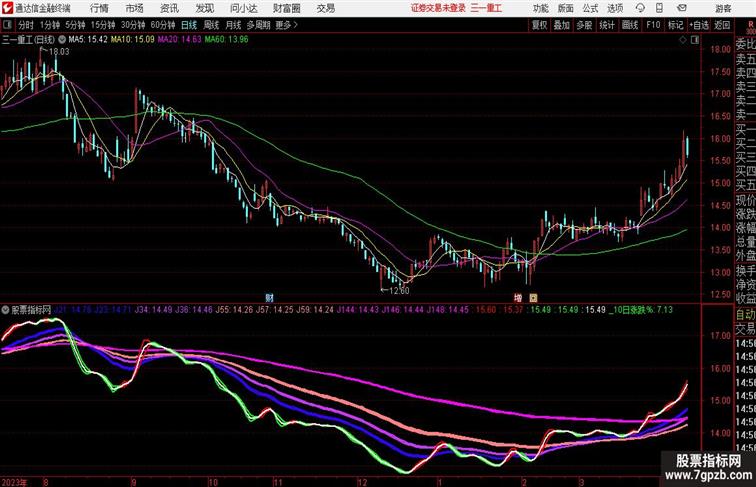756x487 pixels.
Task: Open the 选项 menu
Action: (615, 8)
